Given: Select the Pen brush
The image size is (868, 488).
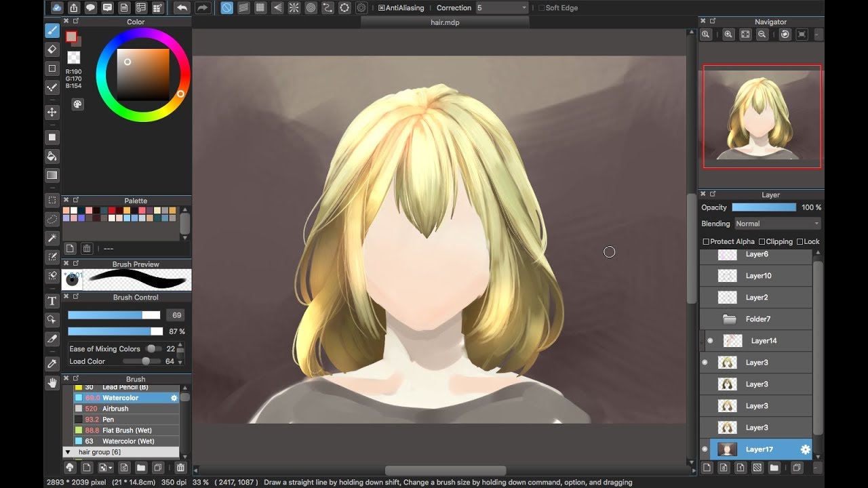Looking at the screenshot, I should point(126,420).
